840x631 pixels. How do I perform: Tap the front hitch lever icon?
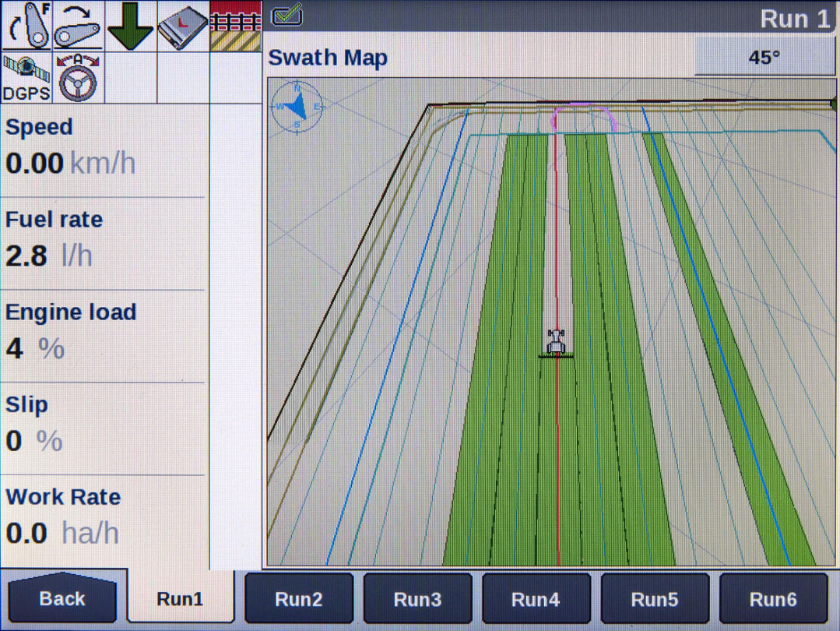tap(26, 26)
